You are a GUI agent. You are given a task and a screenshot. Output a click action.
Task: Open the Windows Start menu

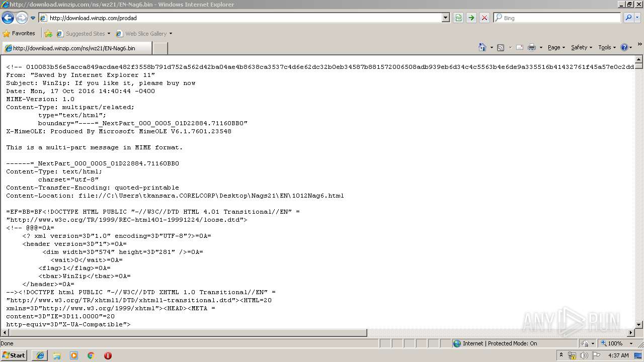pos(14,355)
